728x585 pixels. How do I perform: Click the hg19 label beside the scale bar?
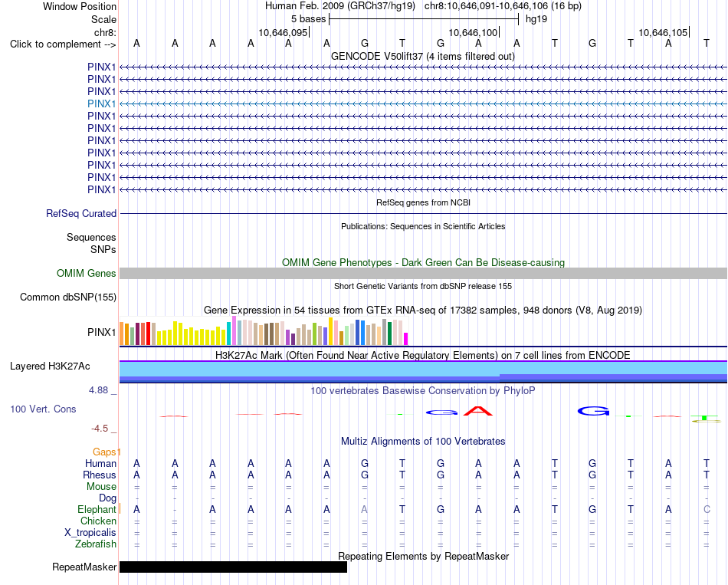[536, 19]
